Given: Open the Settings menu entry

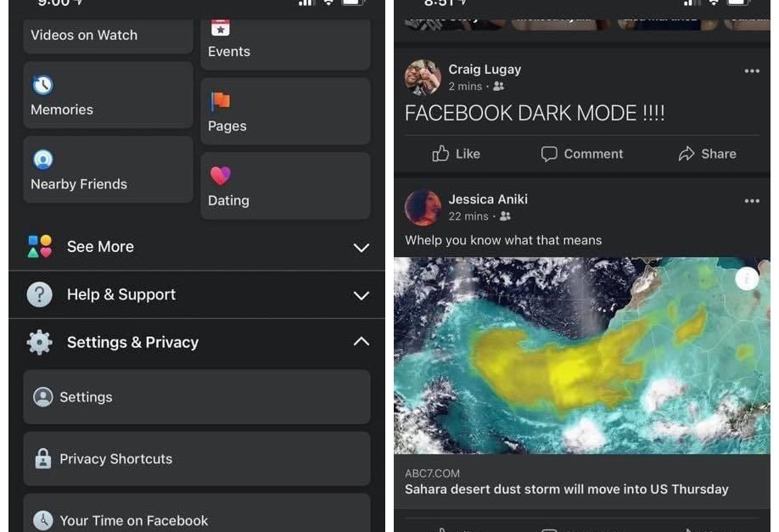Looking at the screenshot, I should pos(197,397).
